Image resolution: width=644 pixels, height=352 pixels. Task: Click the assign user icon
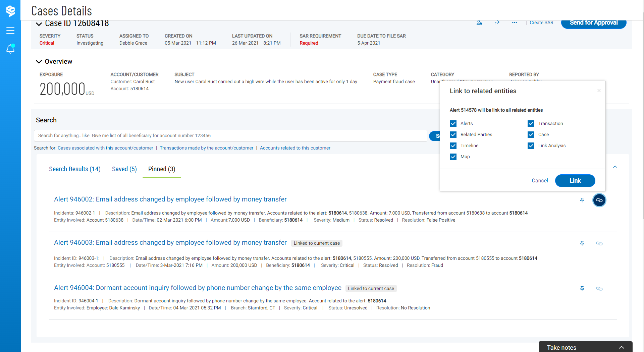(479, 22)
